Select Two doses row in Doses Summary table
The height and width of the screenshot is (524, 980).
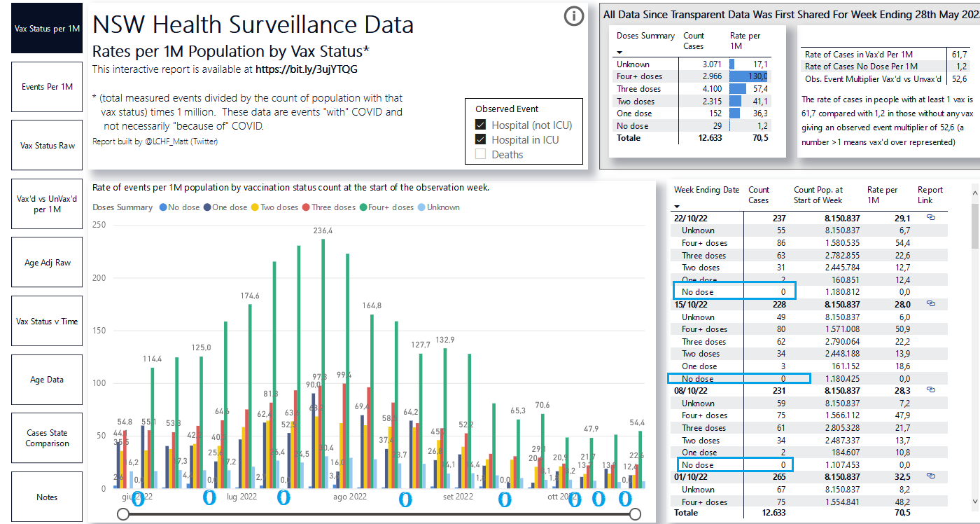[693, 101]
